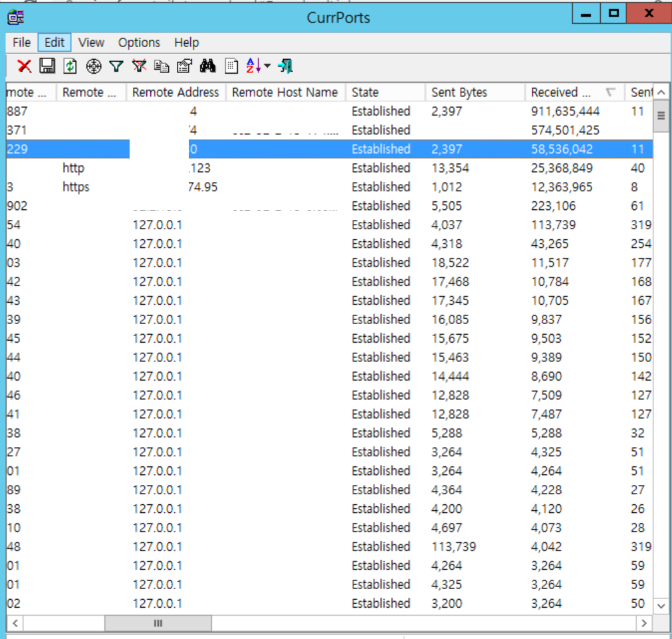Click the A-Z sort icon

tap(254, 66)
